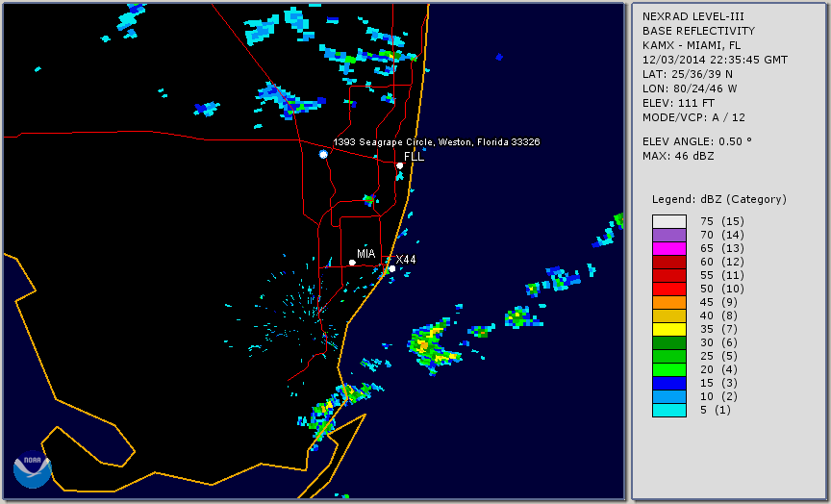Click the '55 (11)' legend value
Image resolution: width=831 pixels, height=504 pixels.
coord(721,276)
